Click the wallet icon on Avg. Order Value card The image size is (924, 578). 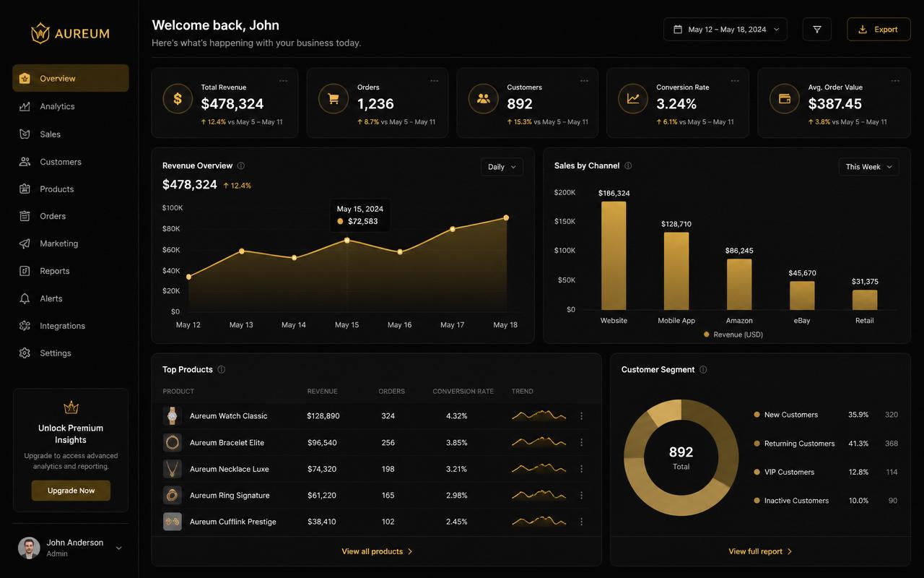(x=784, y=98)
